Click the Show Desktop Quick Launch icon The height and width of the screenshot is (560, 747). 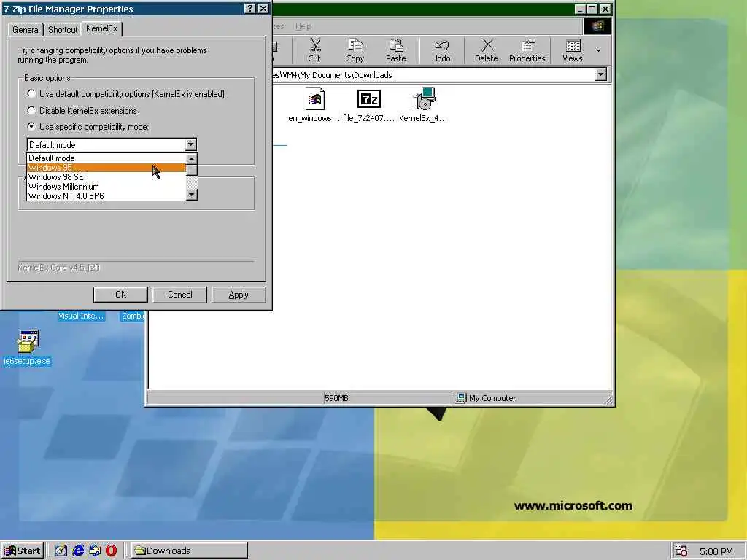tap(61, 551)
